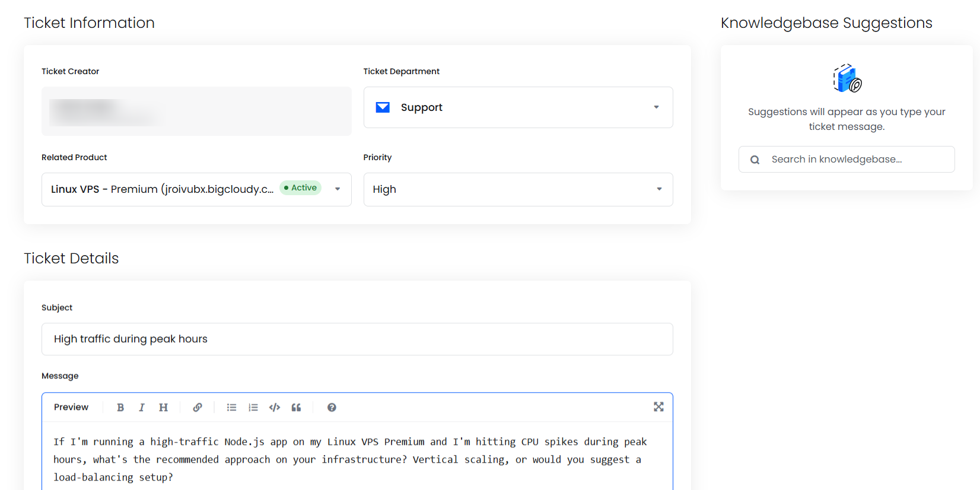Viewport: 980px width, 490px height.
Task: Apply italic formatting in message editor
Action: (141, 408)
